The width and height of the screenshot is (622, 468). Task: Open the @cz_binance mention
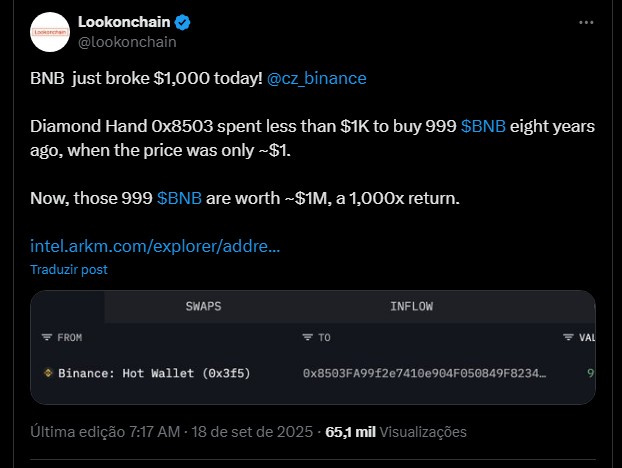coord(317,78)
